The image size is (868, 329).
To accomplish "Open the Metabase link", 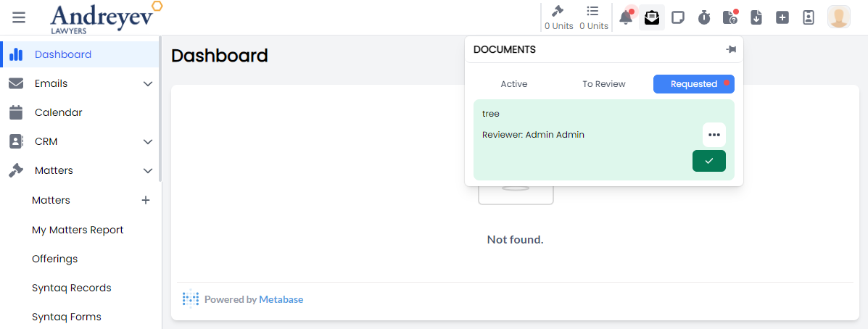I will pyautogui.click(x=281, y=299).
